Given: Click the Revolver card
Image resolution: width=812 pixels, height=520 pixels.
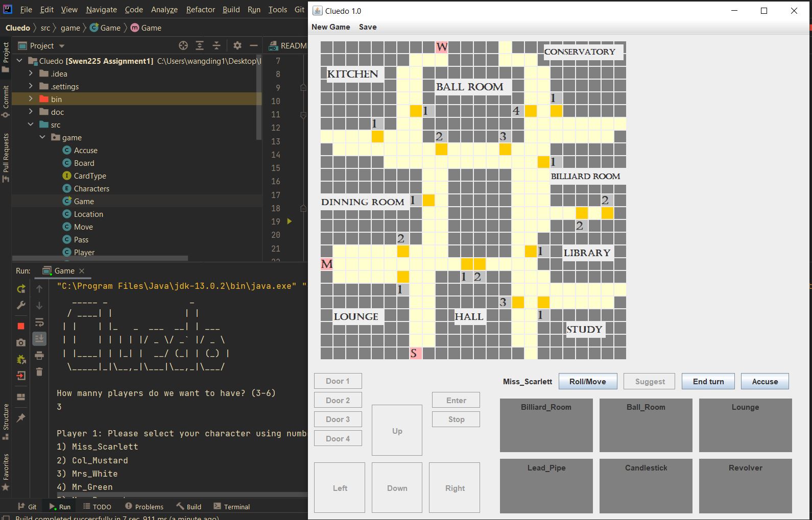Looking at the screenshot, I should pos(745,486).
